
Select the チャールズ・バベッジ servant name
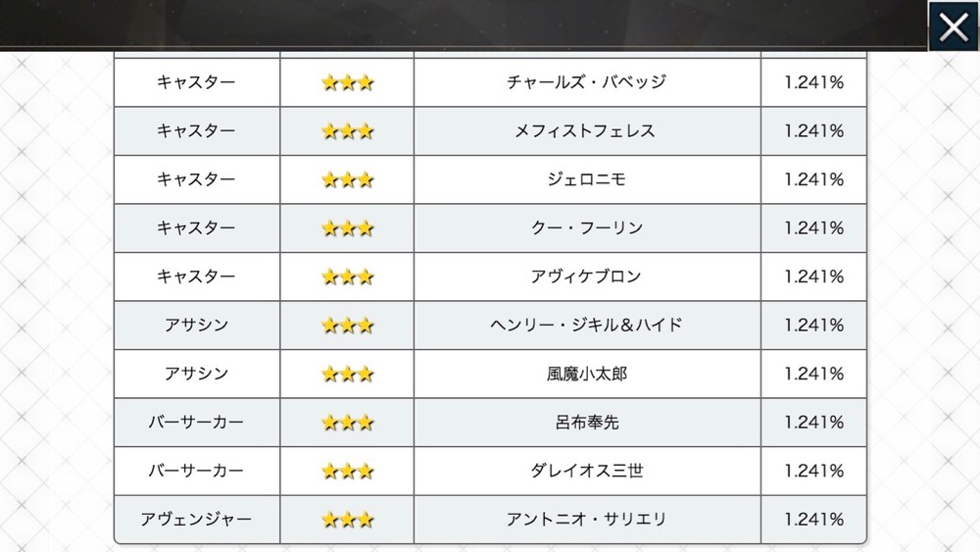pyautogui.click(x=586, y=82)
